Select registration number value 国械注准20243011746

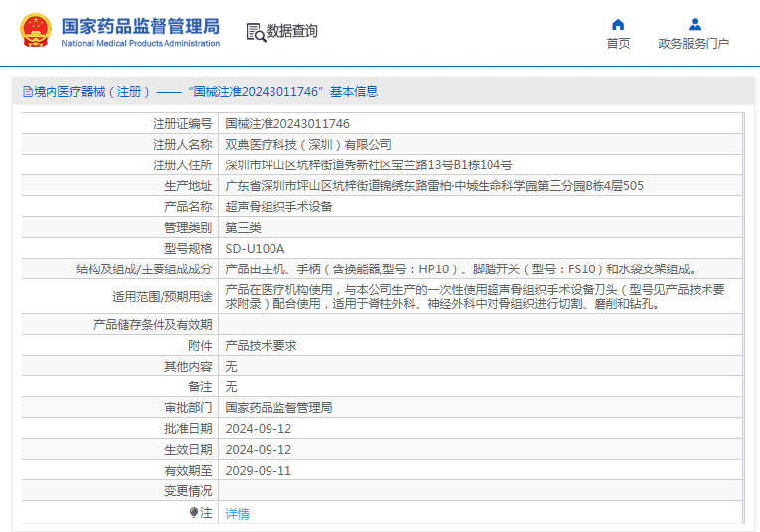pyautogui.click(x=287, y=124)
